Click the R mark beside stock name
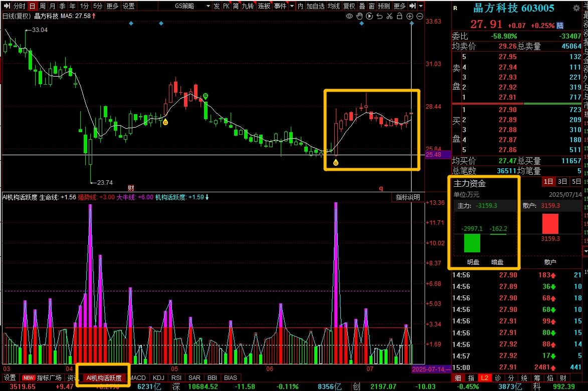This screenshot has height=391, width=588. (455, 8)
